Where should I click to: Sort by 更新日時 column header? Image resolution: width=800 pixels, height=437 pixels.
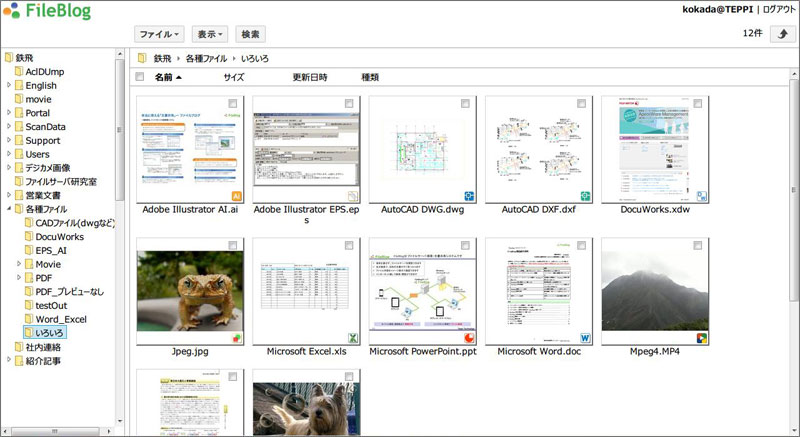point(310,78)
